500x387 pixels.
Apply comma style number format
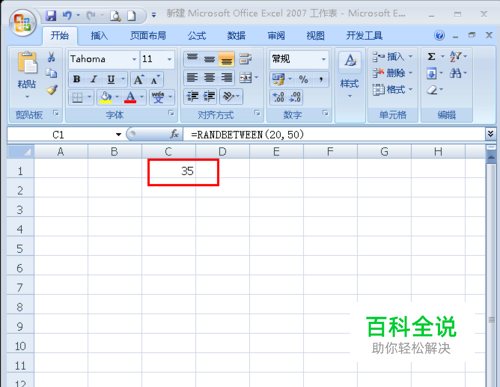click(x=321, y=79)
